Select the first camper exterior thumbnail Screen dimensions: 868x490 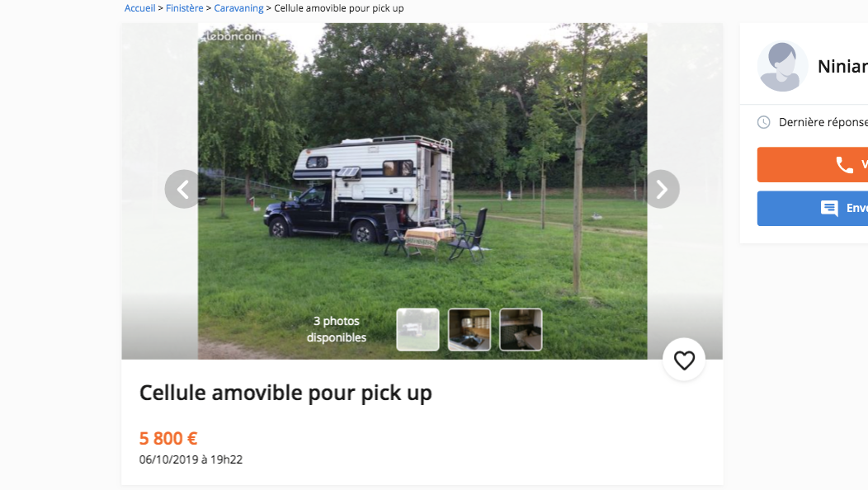(x=418, y=329)
